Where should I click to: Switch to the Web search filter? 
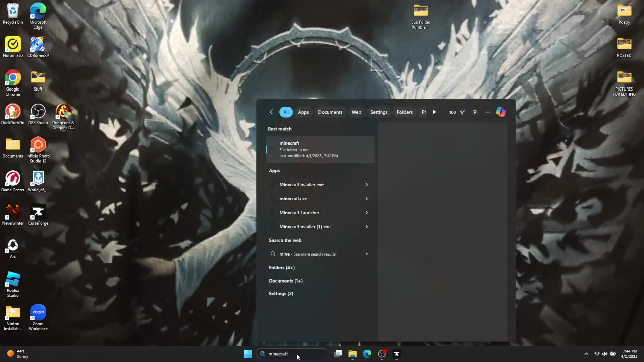pos(356,112)
